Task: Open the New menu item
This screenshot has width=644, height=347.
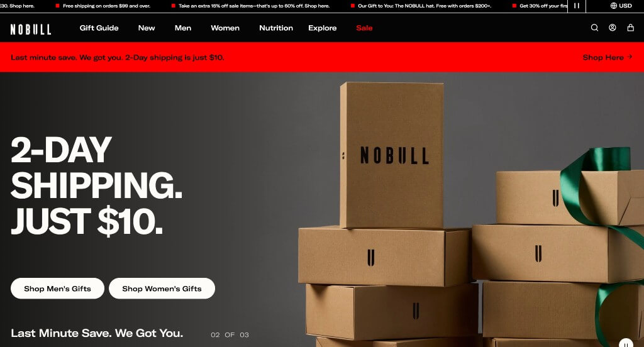Action: [146, 28]
